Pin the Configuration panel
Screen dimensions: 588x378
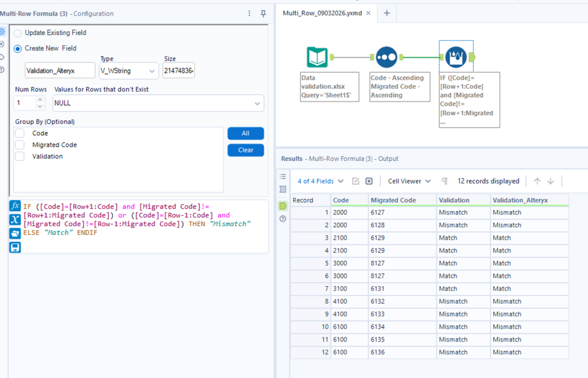click(263, 14)
